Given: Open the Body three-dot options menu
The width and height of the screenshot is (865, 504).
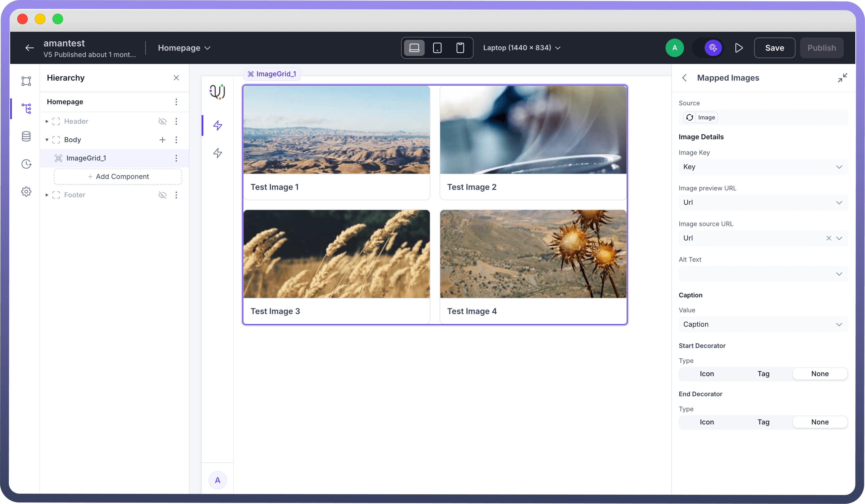Looking at the screenshot, I should pyautogui.click(x=176, y=140).
